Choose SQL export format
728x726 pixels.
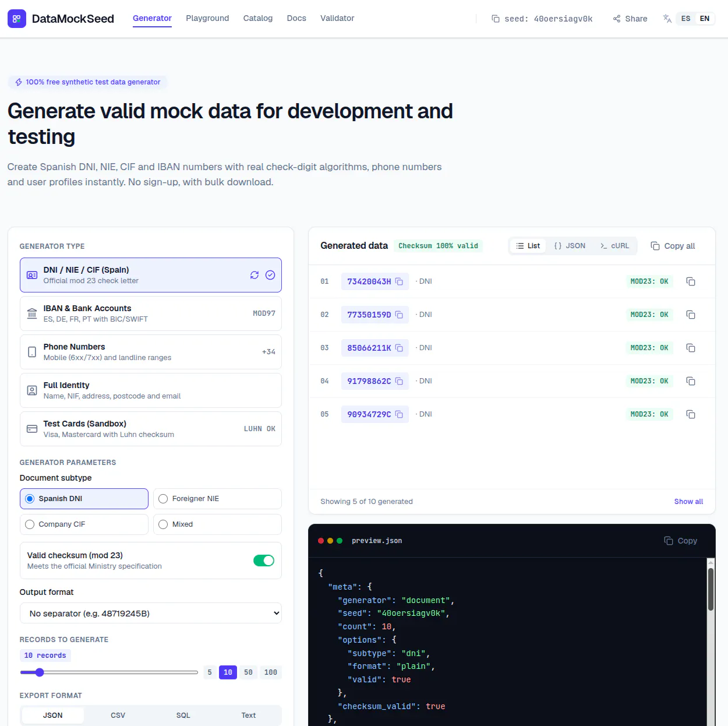click(x=183, y=716)
